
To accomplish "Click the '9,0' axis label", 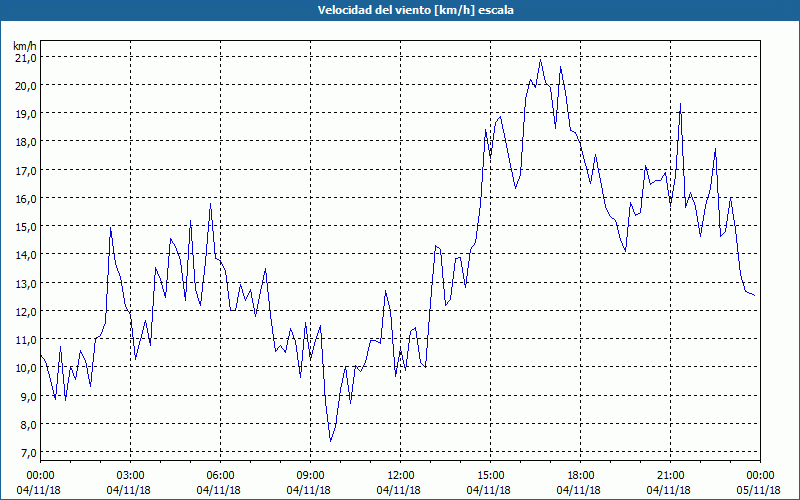I will click(28, 397).
